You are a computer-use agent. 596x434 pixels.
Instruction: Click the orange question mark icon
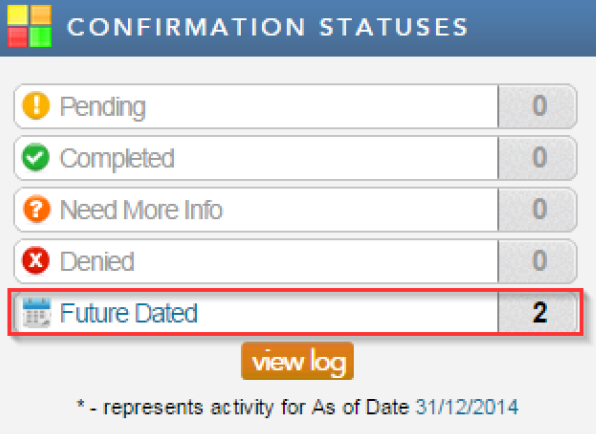point(36,209)
